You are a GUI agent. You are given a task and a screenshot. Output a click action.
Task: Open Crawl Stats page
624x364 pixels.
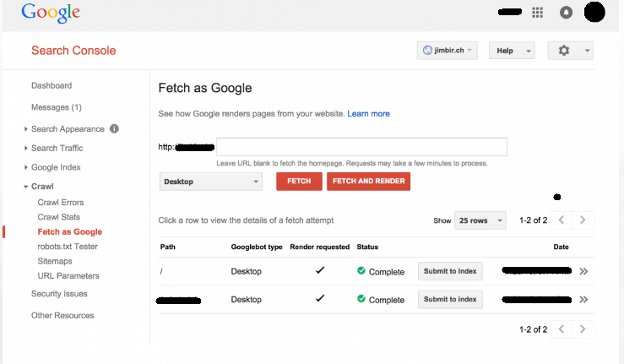point(59,217)
